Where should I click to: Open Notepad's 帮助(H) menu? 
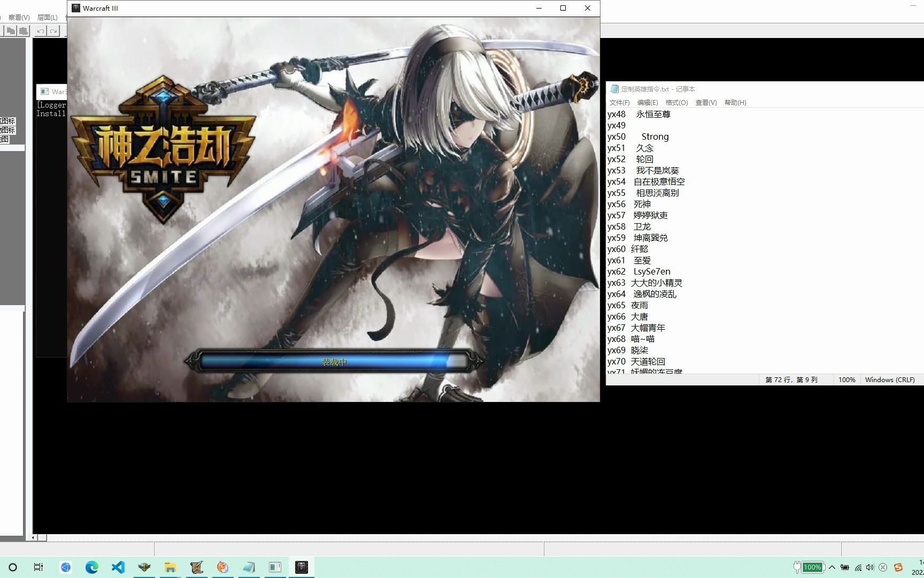click(735, 102)
